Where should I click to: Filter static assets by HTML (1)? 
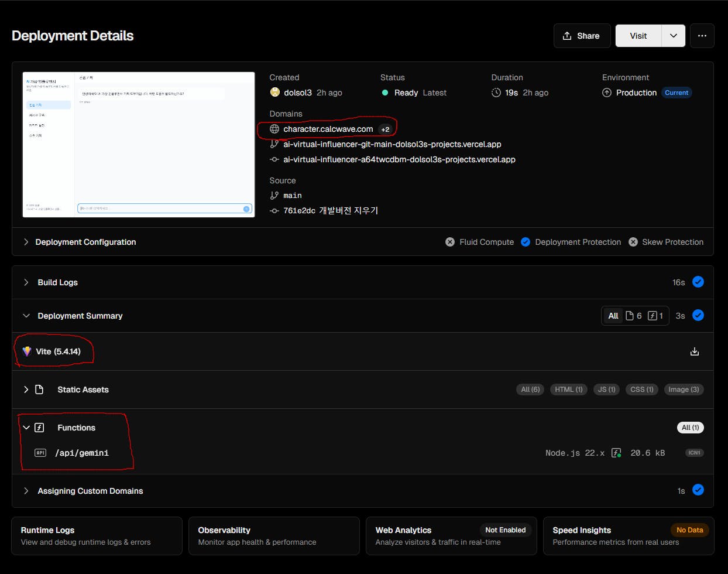568,389
